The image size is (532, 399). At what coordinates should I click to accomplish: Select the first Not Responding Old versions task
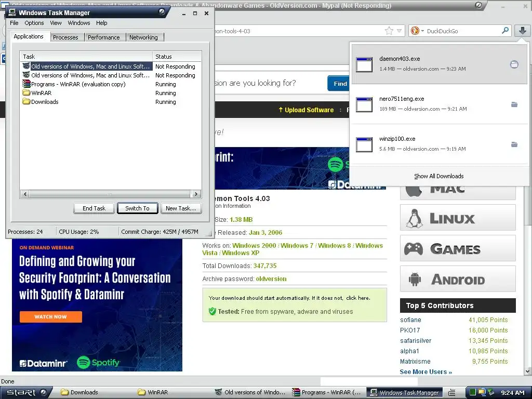tap(111, 66)
